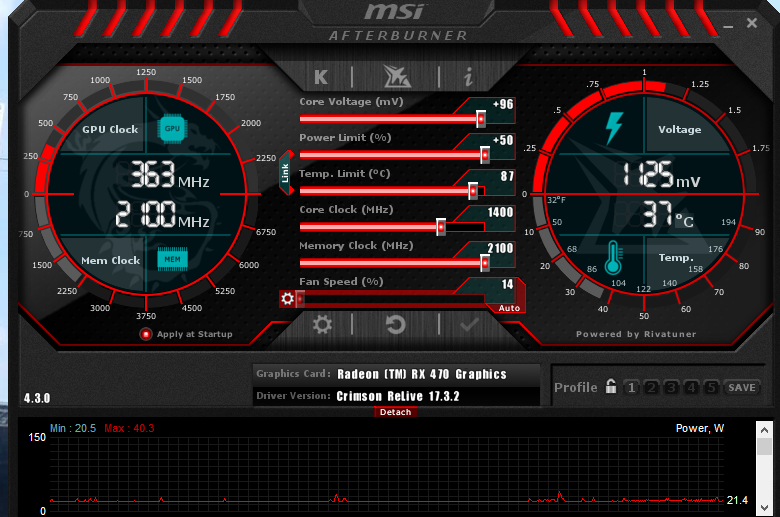Click the Power Limit value +50
The height and width of the screenshot is (517, 780).
[503, 140]
